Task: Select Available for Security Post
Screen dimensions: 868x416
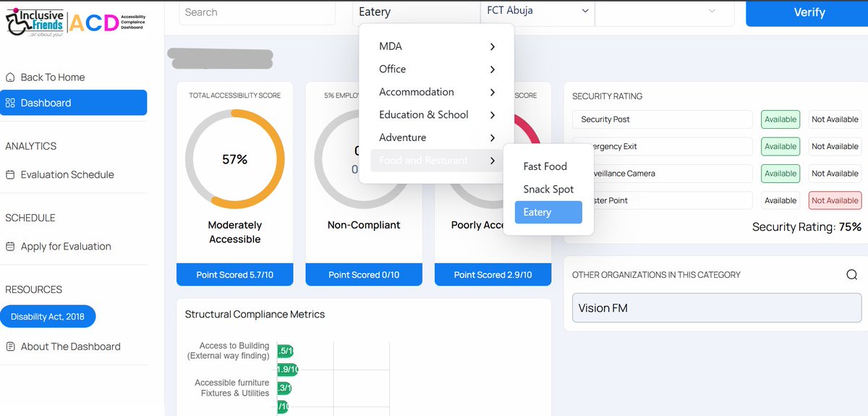Action: [x=780, y=119]
